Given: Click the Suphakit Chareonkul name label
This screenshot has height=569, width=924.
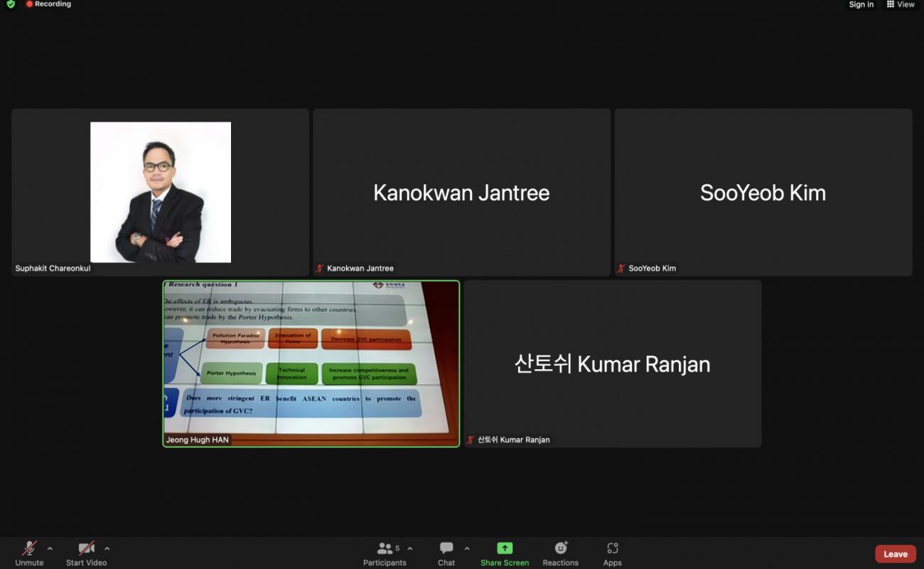Looking at the screenshot, I should point(53,269).
